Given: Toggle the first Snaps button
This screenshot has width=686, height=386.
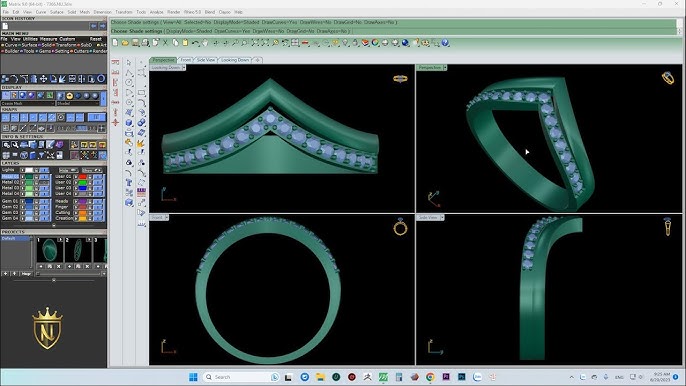Looking at the screenshot, I should point(6,117).
